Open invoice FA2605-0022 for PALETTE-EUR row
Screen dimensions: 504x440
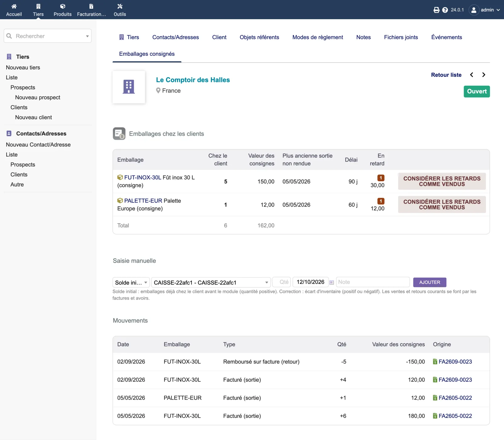(x=455, y=398)
